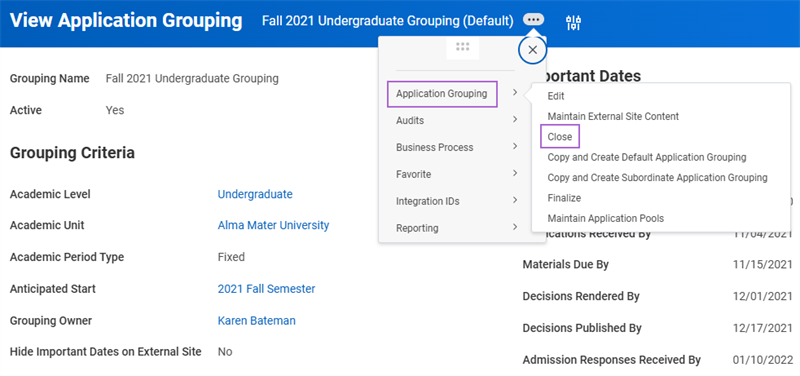Click the Academic Period Type value Fixed
Screen dimensions: 800x376
click(x=231, y=257)
